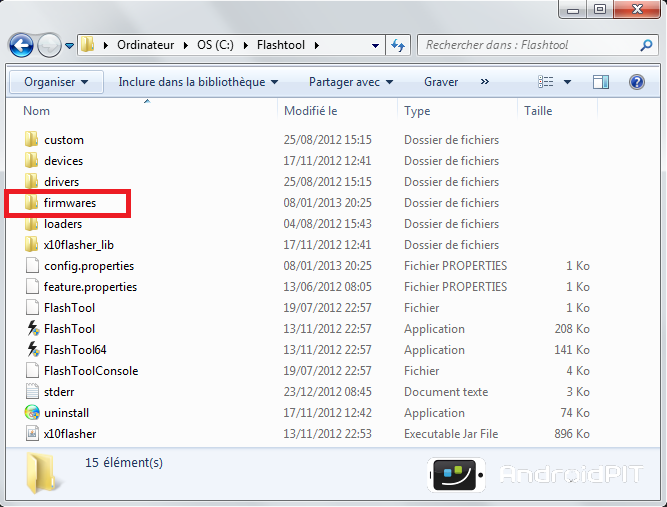Click Document texte type of stderr
This screenshot has height=507, width=667.
(446, 392)
